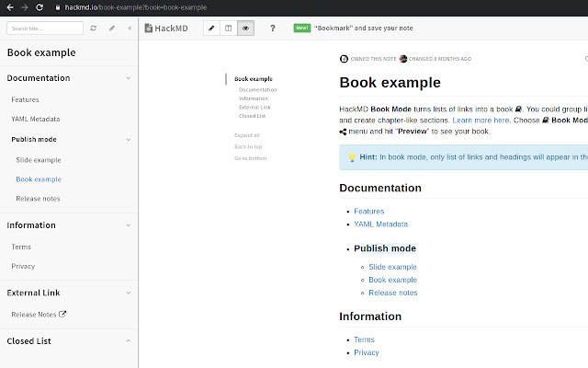Click the lock icon in the address bar
This screenshot has height=368, width=588.
(x=58, y=7)
